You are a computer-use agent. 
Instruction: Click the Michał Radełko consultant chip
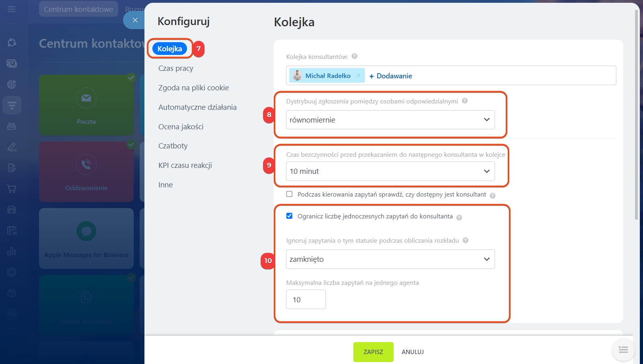(327, 76)
